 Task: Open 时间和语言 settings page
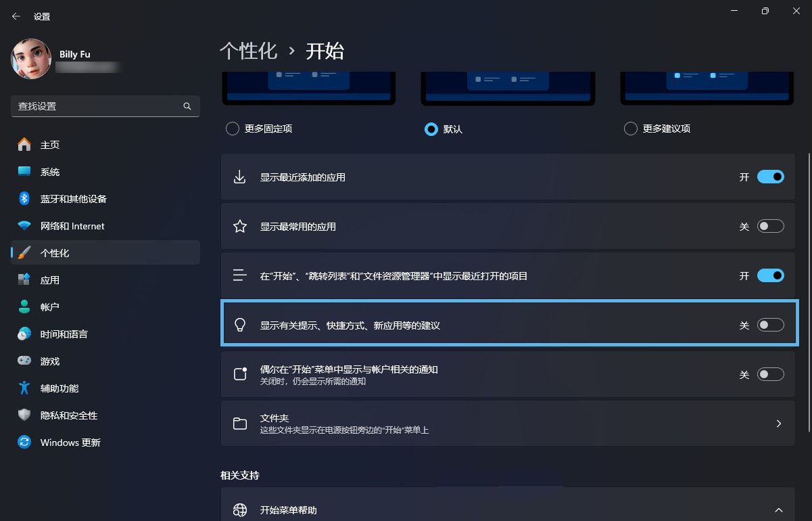pos(105,334)
